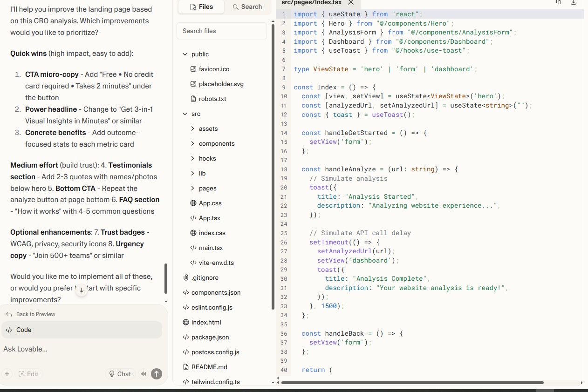This screenshot has width=588, height=392.
Task: Collapse the src folder
Action: click(x=185, y=114)
